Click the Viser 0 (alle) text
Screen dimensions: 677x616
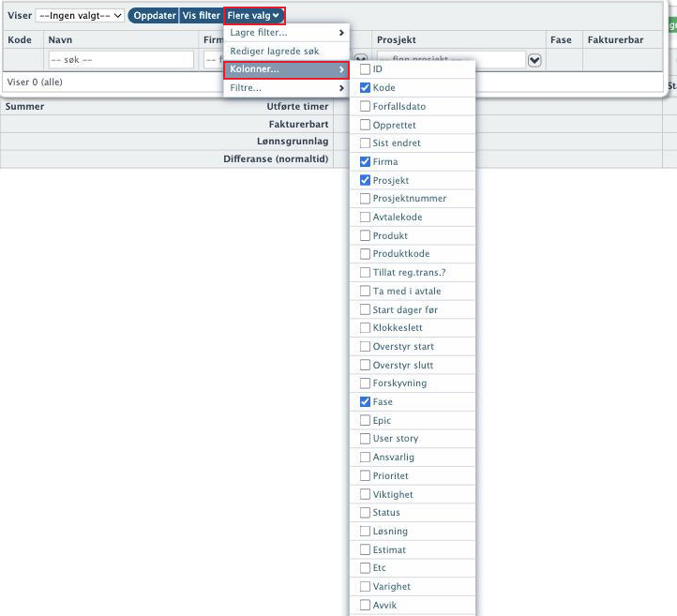pos(35,82)
